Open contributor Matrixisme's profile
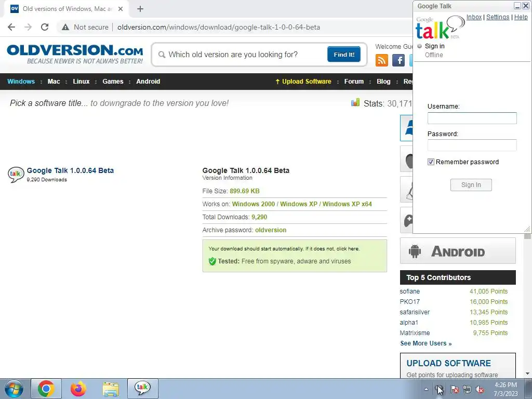Screen dimensions: 532x399 tap(415, 333)
